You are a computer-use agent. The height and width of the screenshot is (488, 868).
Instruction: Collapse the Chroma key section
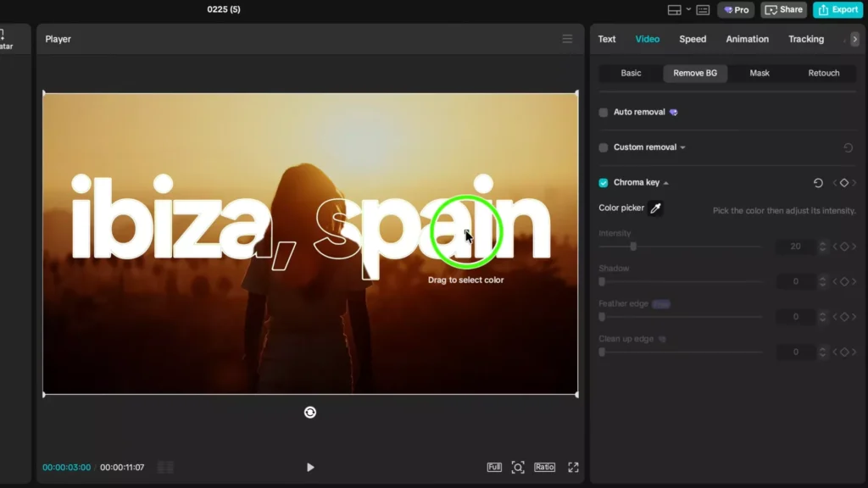(665, 182)
